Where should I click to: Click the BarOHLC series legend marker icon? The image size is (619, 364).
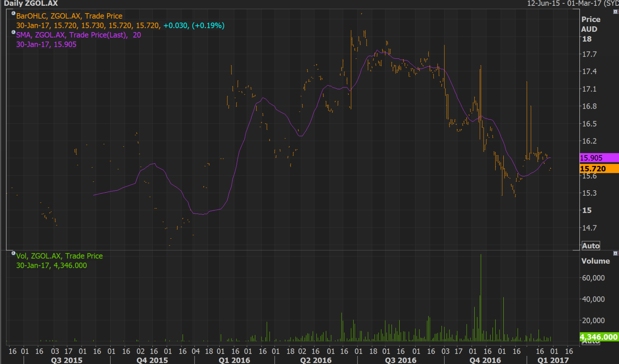[x=14, y=14]
